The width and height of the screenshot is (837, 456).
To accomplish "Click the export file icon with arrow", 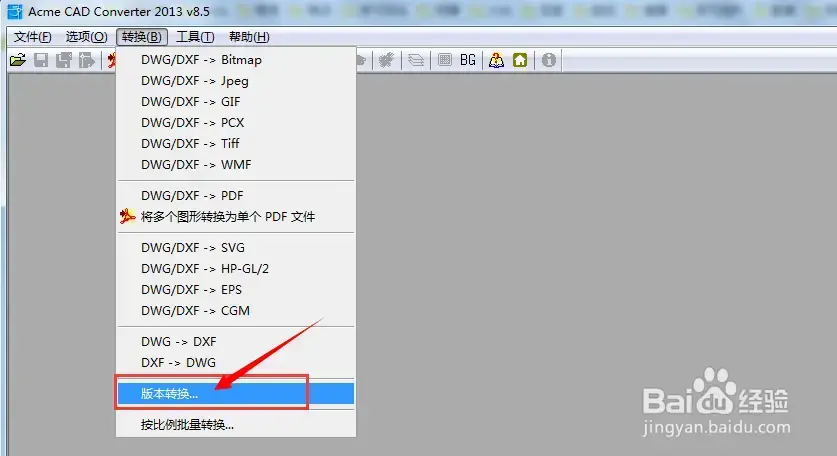I will pos(86,60).
